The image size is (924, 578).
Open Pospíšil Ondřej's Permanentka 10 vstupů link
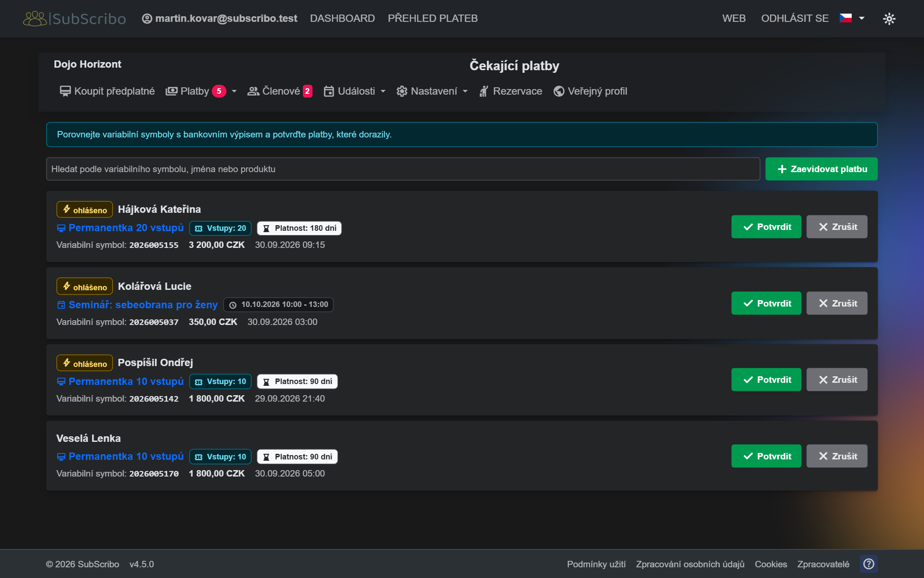point(120,381)
